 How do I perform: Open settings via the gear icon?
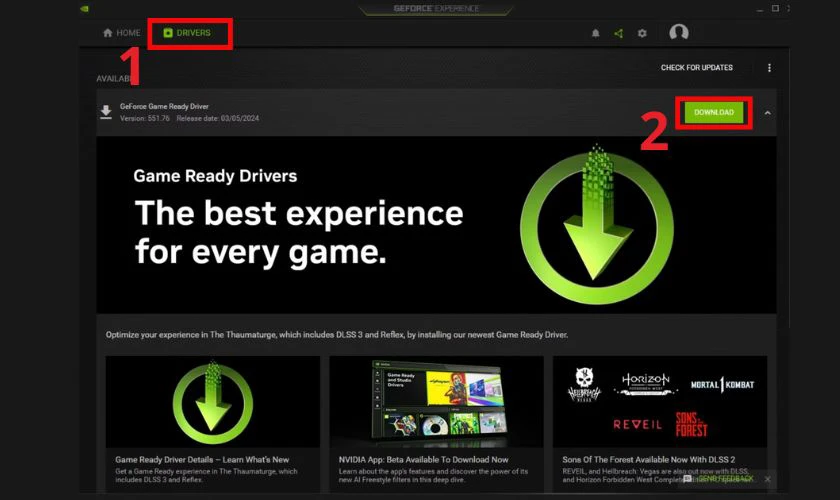pos(642,33)
